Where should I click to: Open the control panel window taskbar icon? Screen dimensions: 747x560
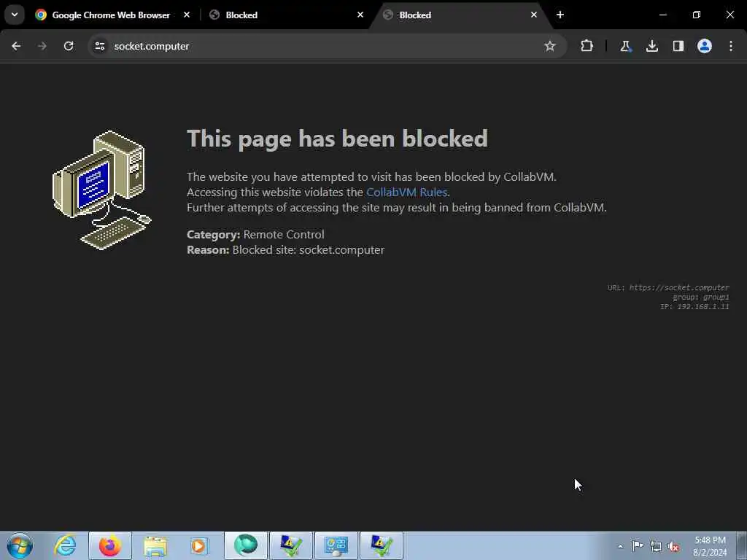pyautogui.click(x=336, y=545)
